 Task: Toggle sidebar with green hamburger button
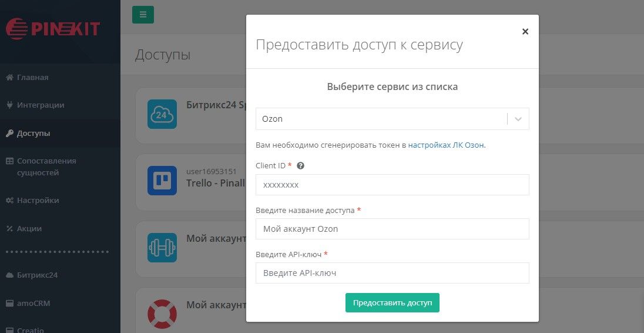coord(143,15)
